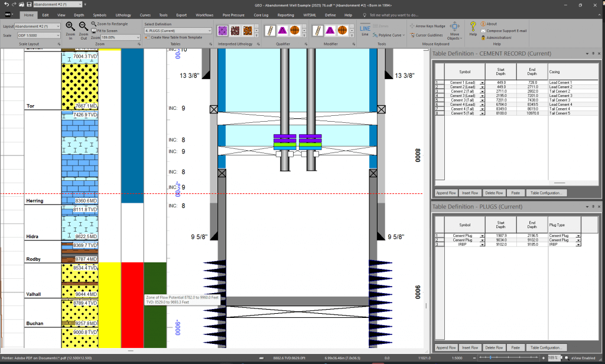Select the magenta triangle Qualifier symbol
The image size is (605, 364).
pos(282,31)
